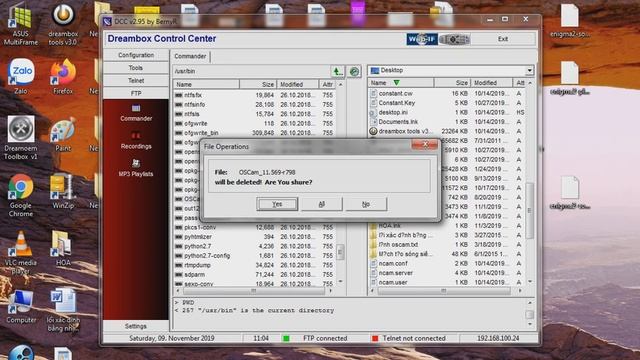Select the HOA folder on desktop
The height and width of the screenshot is (360, 640).
(x=63, y=248)
